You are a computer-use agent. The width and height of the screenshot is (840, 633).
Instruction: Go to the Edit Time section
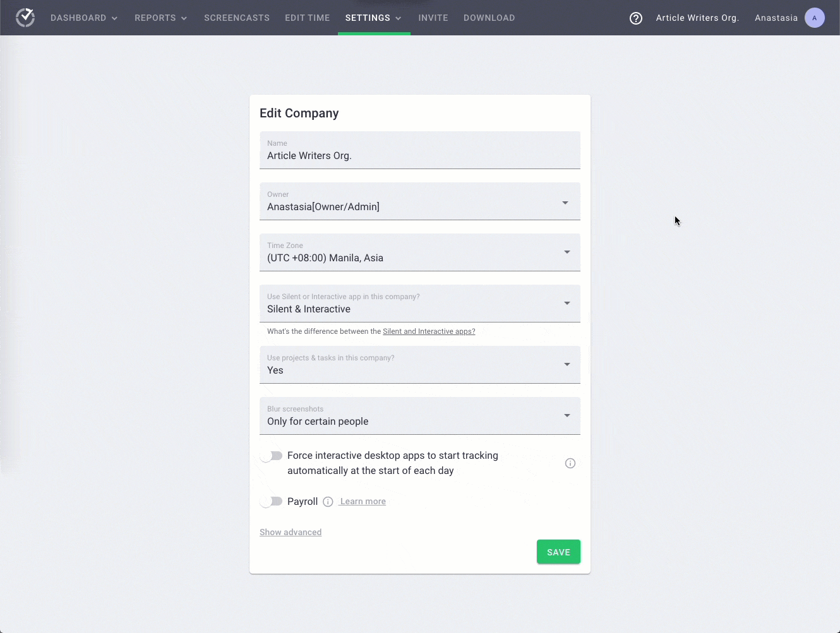tap(307, 18)
